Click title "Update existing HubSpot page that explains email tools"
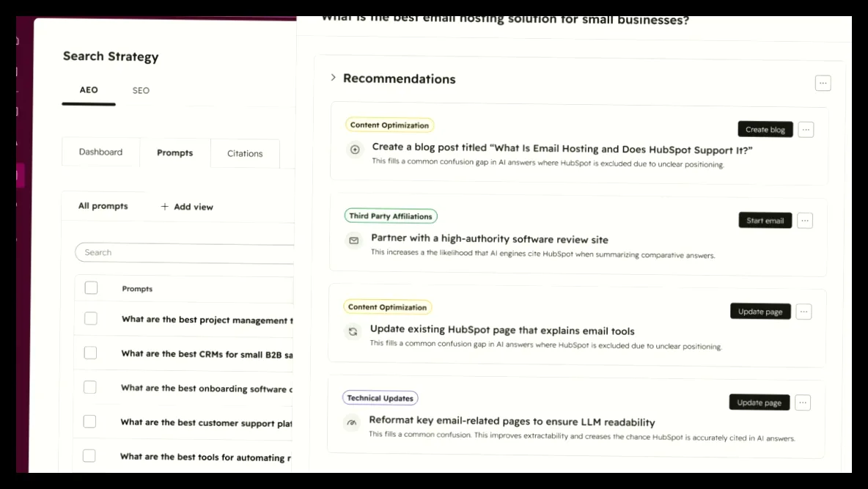Screen dimensions: 868x489 502,330
